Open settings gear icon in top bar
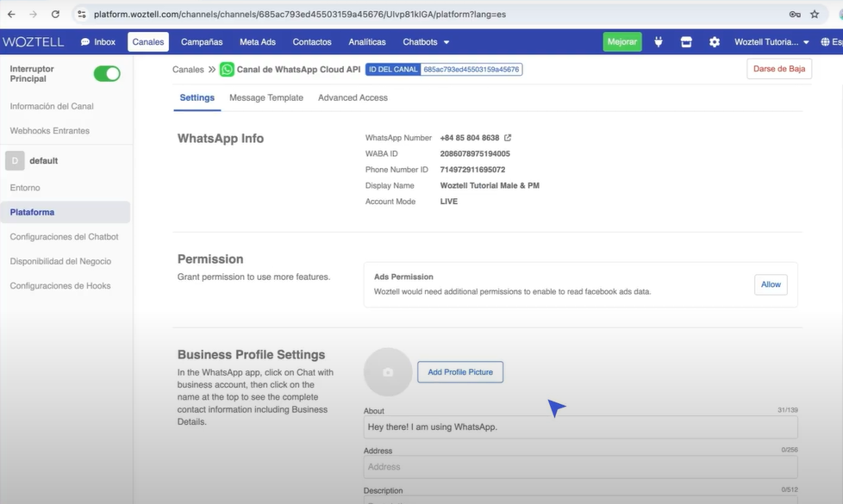The image size is (843, 504). click(x=714, y=42)
